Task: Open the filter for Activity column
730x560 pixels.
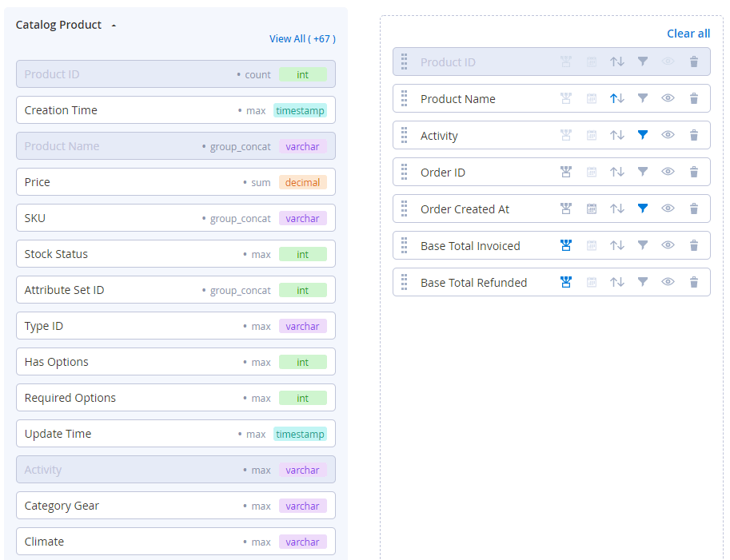Action: point(642,136)
